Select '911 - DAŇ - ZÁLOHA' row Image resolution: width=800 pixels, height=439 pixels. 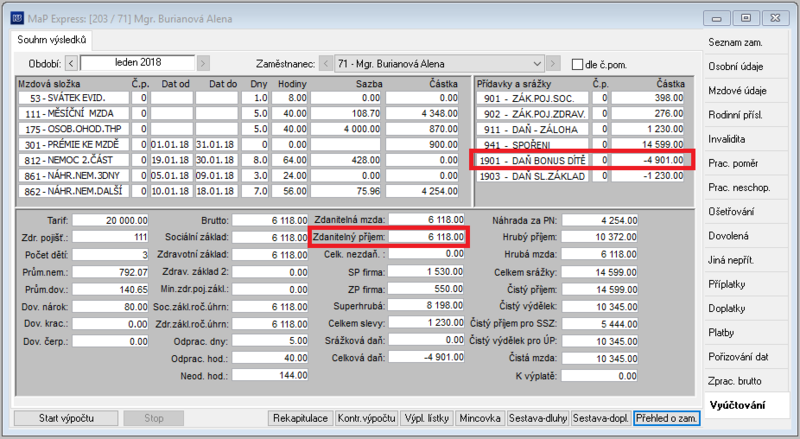point(581,129)
